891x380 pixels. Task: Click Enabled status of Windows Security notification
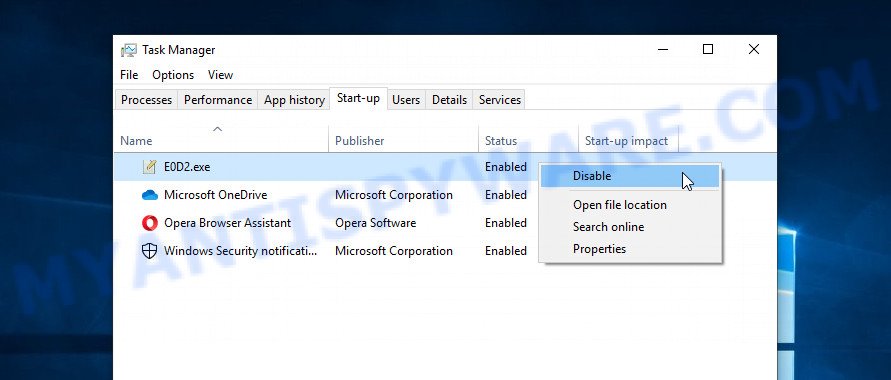506,250
